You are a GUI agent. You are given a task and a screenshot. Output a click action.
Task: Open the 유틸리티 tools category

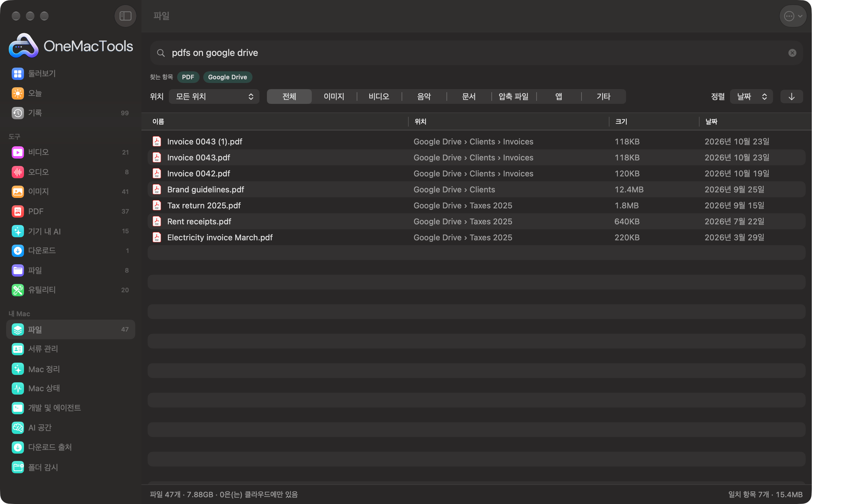71,290
